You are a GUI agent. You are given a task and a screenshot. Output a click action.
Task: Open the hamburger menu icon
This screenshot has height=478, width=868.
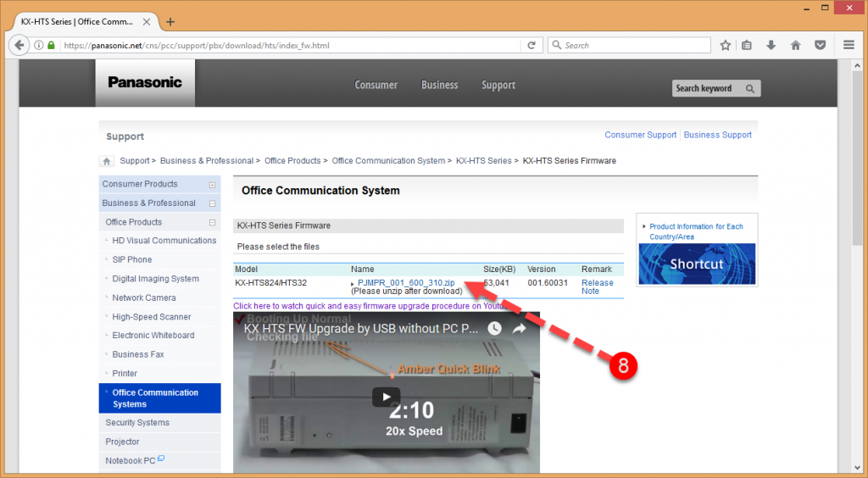tap(849, 46)
